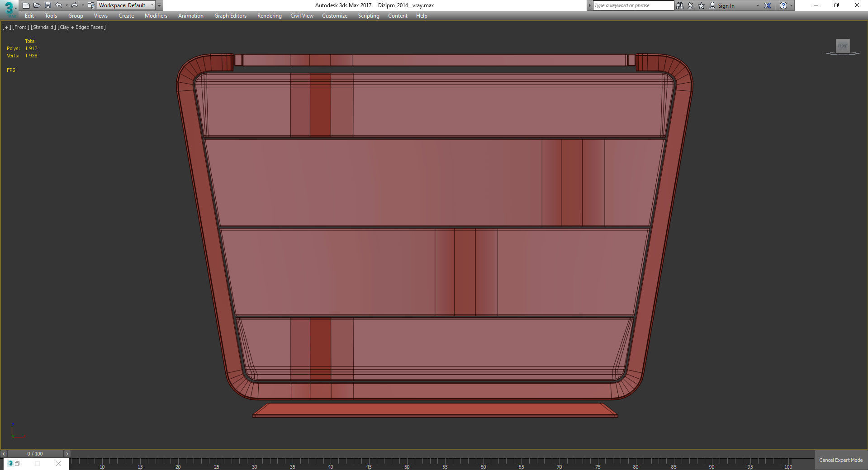Click the Open File folder icon

tap(37, 5)
